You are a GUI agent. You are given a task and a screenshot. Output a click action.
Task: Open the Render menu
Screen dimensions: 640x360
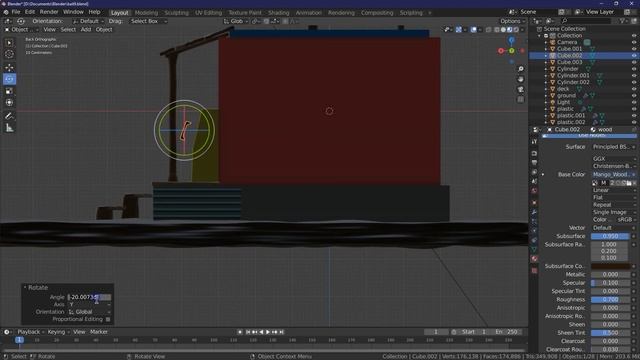49,12
